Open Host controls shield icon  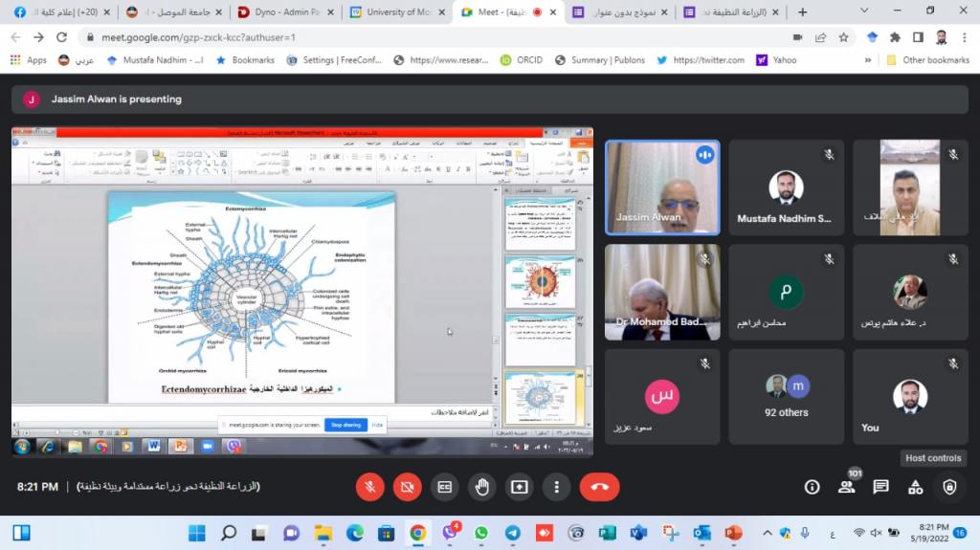949,487
